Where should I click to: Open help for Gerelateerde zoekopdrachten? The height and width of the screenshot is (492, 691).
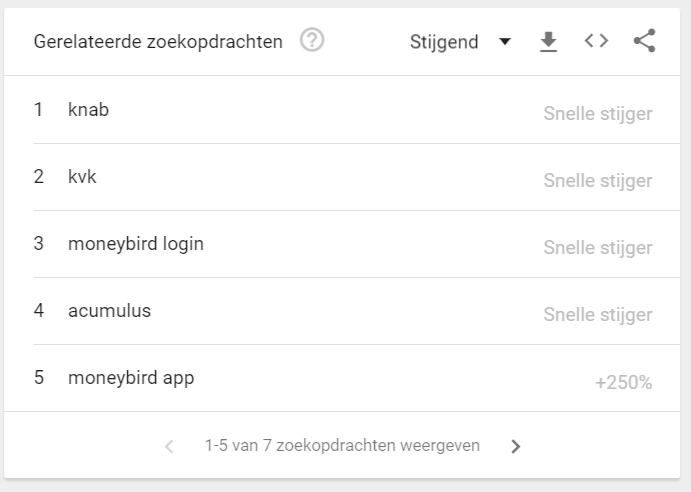[x=312, y=40]
